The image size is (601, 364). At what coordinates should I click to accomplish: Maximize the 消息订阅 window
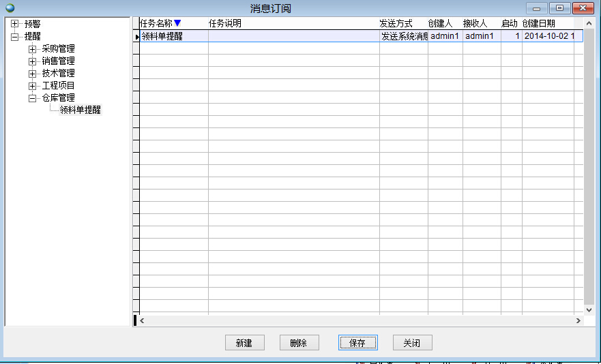(560, 8)
